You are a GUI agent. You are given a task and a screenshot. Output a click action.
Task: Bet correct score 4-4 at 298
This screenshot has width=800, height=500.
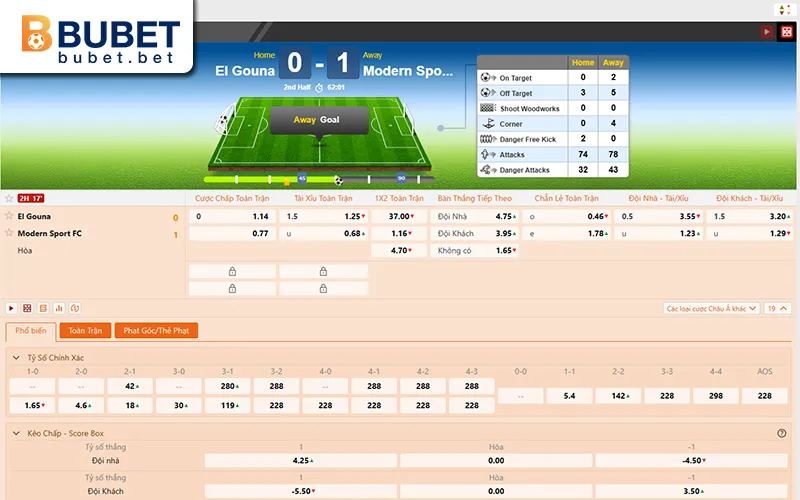click(716, 396)
